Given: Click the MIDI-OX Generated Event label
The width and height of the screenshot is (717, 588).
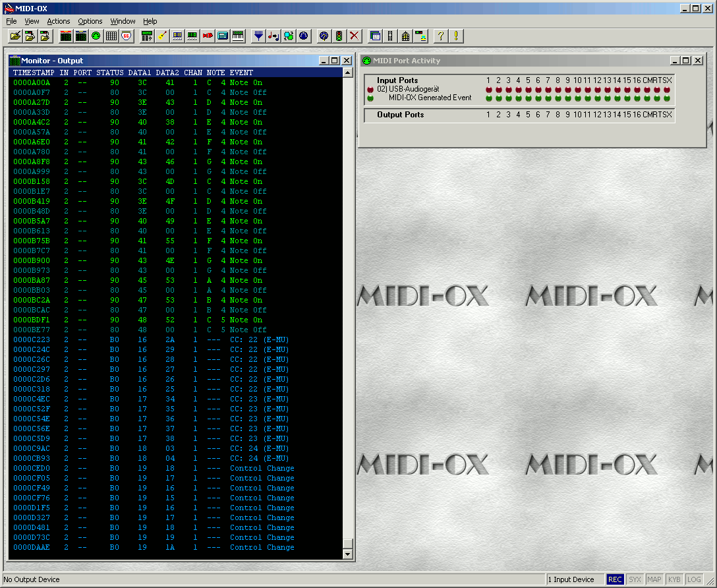Looking at the screenshot, I should click(430, 98).
